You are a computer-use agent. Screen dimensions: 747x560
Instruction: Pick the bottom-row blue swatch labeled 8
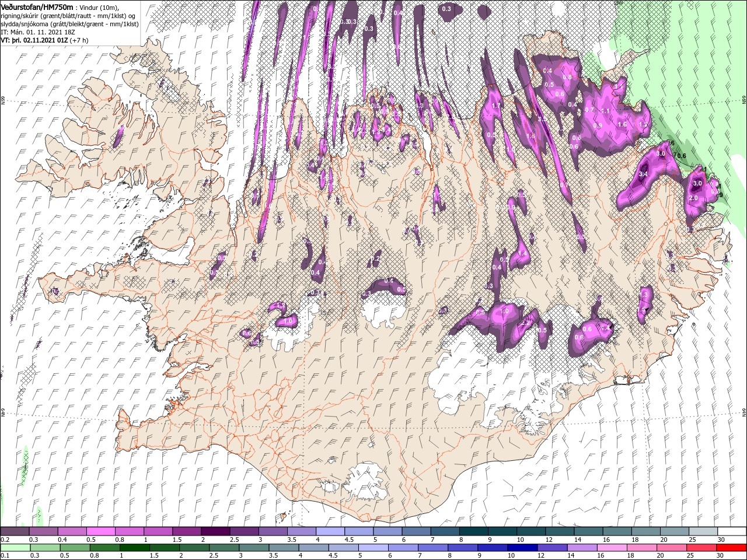tap(463, 548)
